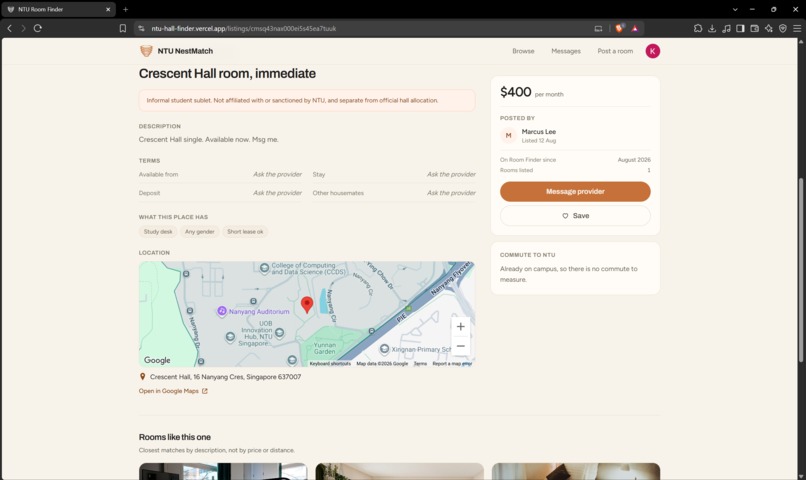Open map Keyboard shortcuts
The image size is (806, 480).
330,363
